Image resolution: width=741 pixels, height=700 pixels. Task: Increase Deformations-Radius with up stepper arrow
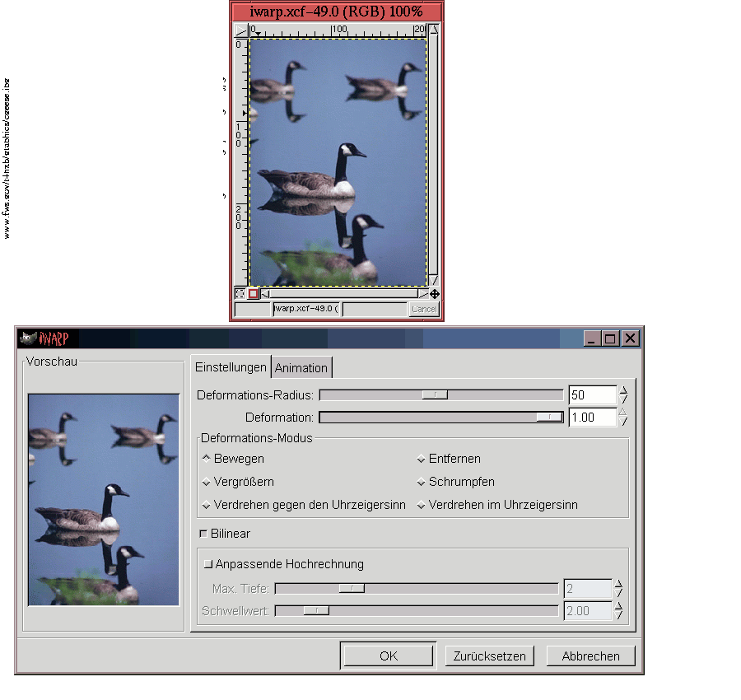click(623, 390)
